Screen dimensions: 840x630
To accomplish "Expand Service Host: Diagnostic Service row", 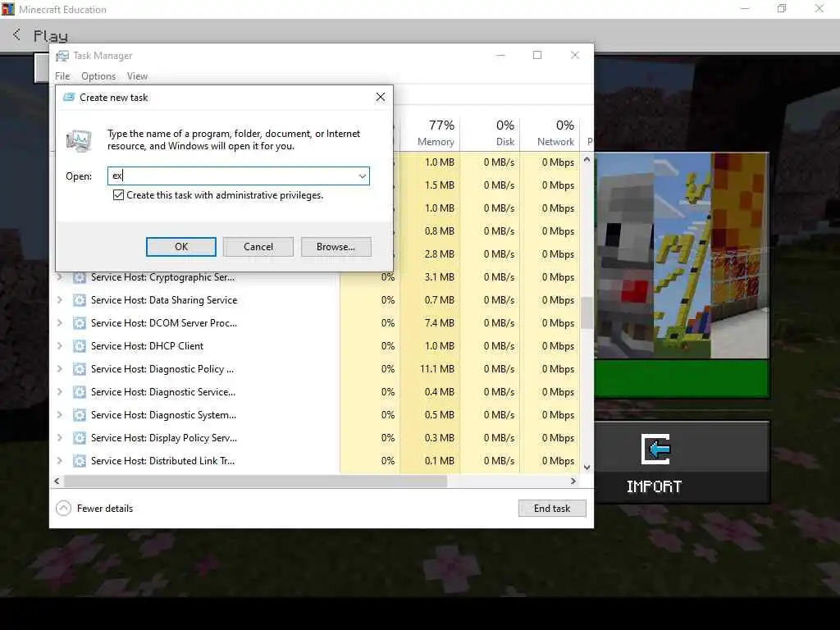I will tap(59, 392).
